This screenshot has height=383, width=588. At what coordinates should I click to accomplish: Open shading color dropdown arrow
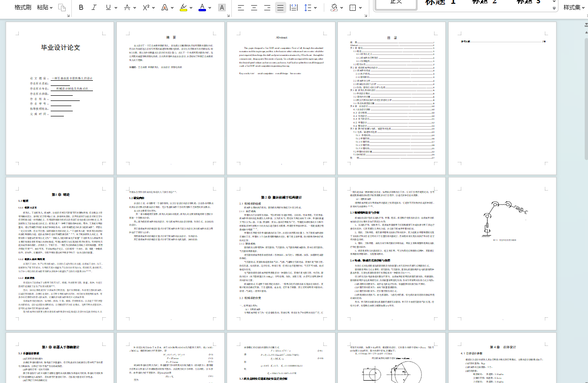pyautogui.click(x=342, y=8)
